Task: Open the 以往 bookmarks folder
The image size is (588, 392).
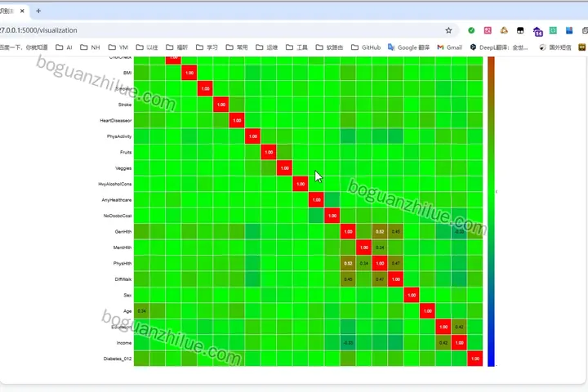Action: 147,47
